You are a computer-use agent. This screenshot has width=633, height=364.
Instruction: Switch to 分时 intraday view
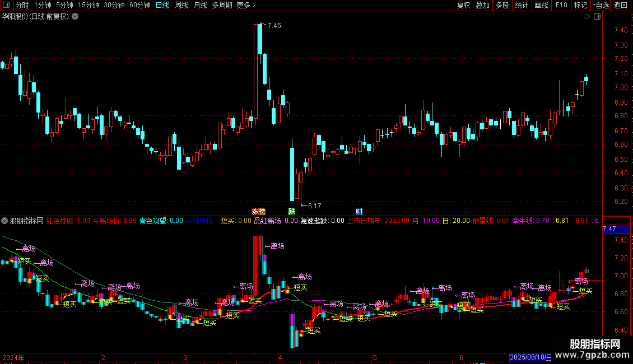(x=22, y=5)
